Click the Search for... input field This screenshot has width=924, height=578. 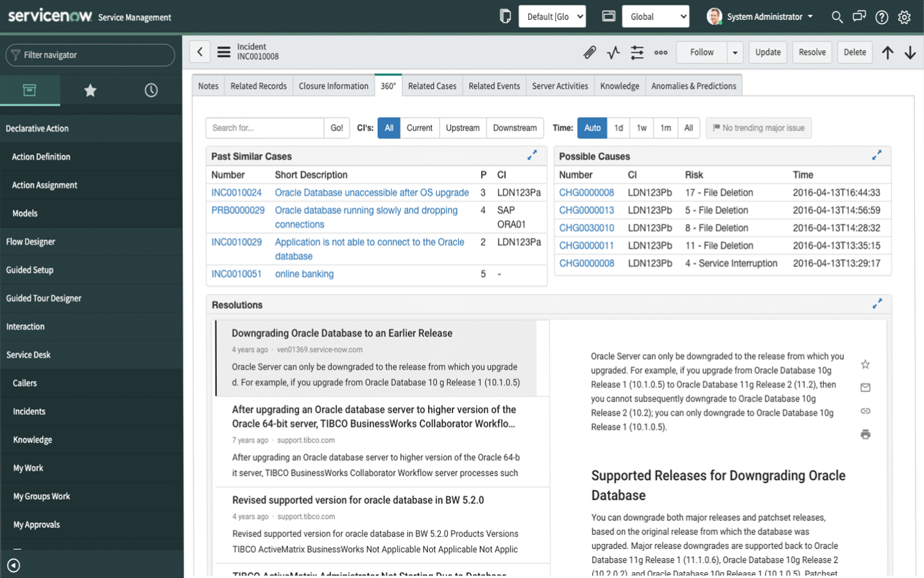(264, 128)
